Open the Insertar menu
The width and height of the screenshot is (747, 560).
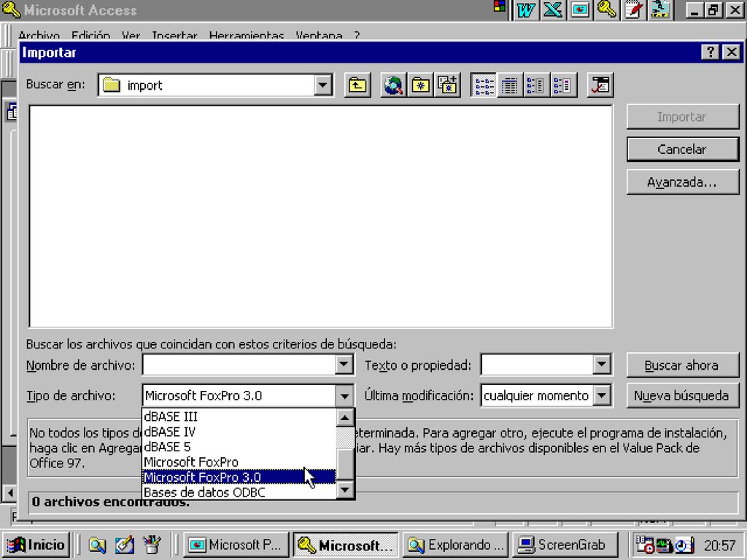pos(174,35)
